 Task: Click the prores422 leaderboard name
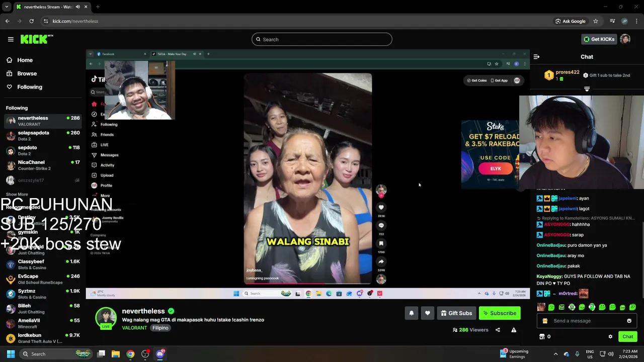[568, 72]
